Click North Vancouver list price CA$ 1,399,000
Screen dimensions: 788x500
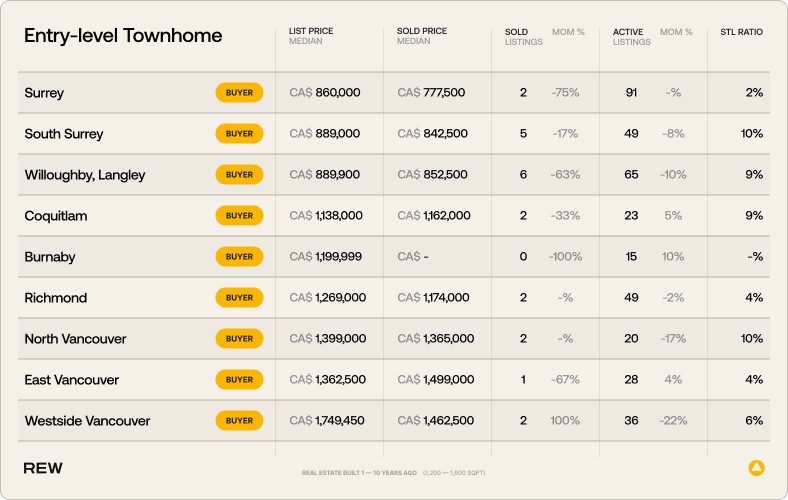pyautogui.click(x=328, y=339)
